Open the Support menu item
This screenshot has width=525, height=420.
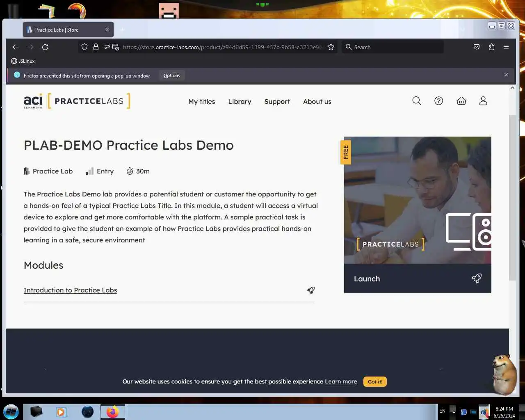coord(277,101)
